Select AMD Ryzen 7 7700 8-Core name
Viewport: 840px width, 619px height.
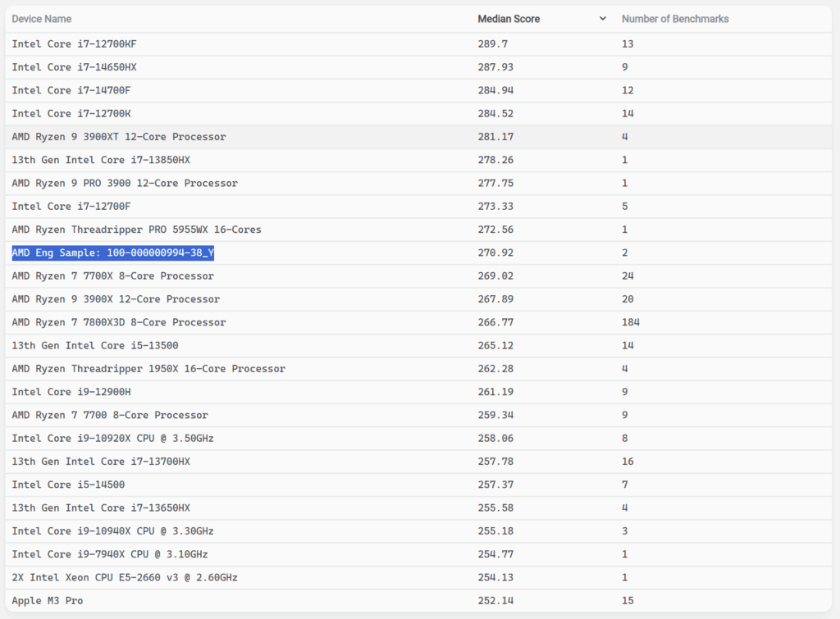click(x=110, y=415)
